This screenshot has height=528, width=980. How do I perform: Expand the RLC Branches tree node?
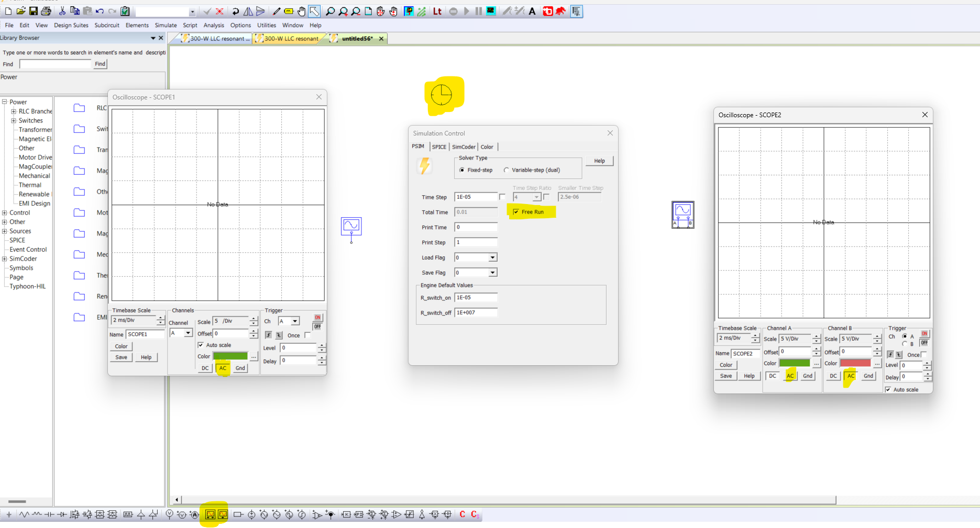(x=14, y=111)
